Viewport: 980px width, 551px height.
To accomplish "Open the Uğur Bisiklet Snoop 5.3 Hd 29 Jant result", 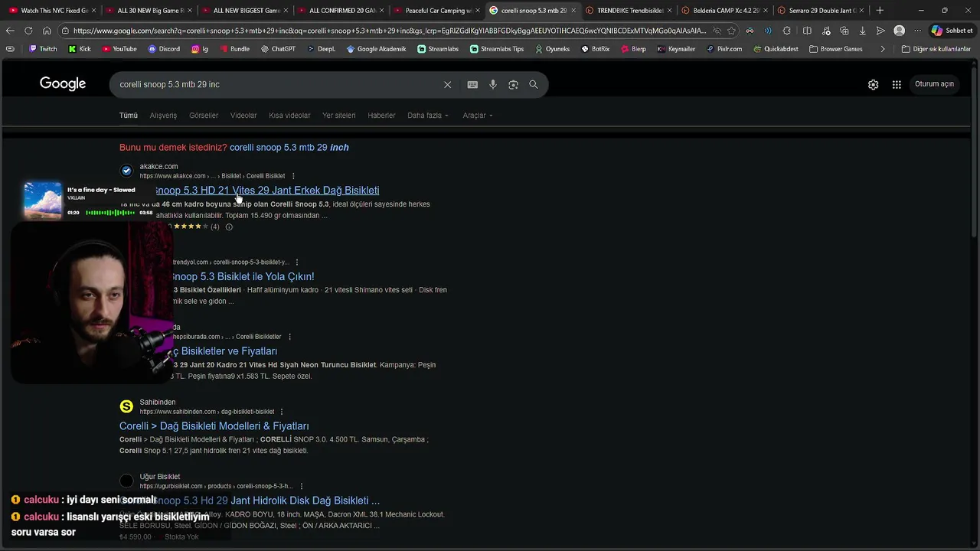I will click(267, 500).
